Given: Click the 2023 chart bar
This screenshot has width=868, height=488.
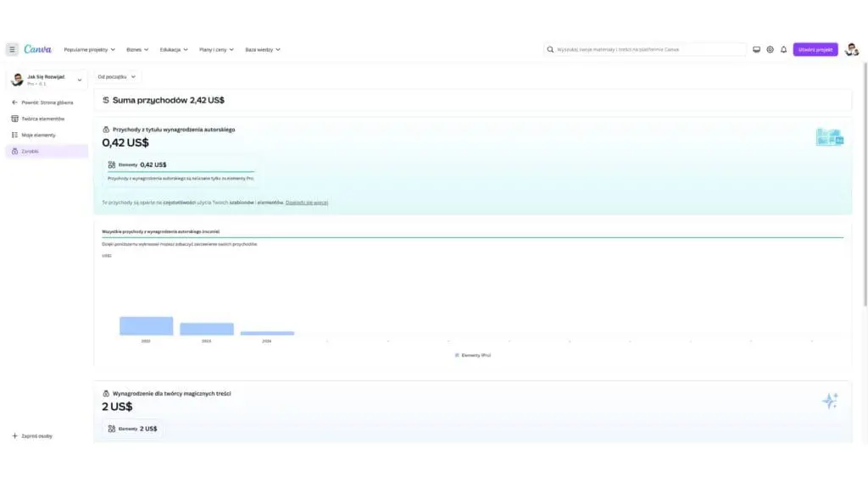Looking at the screenshot, I should [x=207, y=330].
